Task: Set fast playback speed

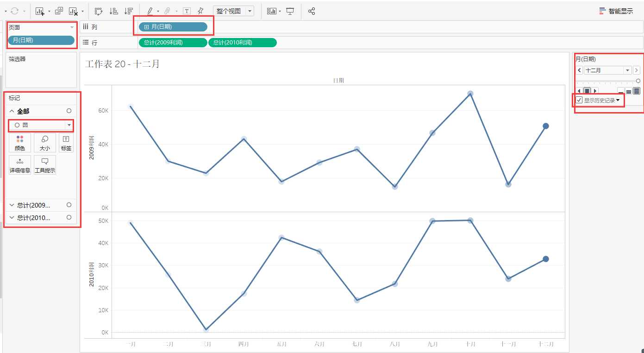Action: point(637,91)
